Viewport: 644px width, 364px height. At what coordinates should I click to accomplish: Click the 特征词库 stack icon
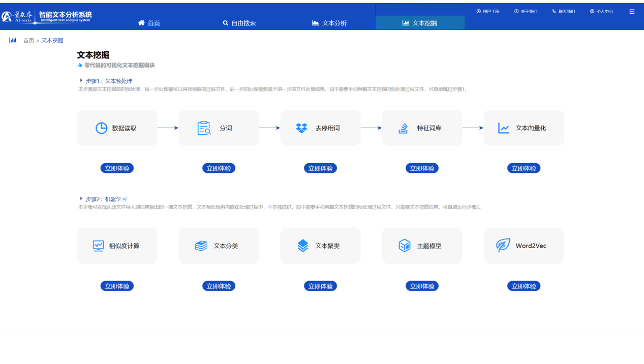[x=403, y=128]
